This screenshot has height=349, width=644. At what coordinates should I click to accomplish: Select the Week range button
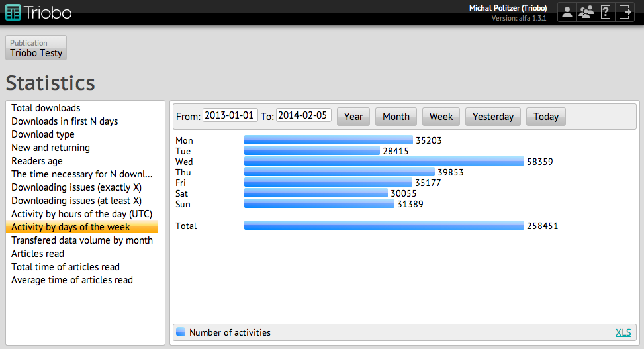point(441,117)
